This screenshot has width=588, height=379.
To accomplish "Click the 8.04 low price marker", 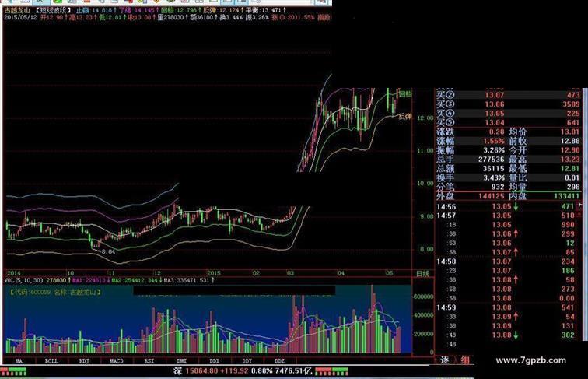I will [x=108, y=252].
